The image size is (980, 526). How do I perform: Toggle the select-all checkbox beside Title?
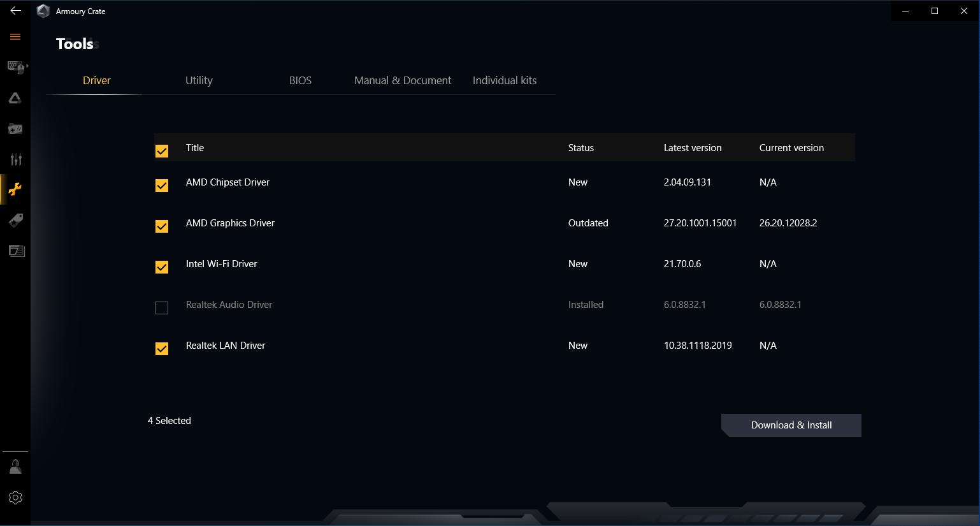(x=162, y=151)
